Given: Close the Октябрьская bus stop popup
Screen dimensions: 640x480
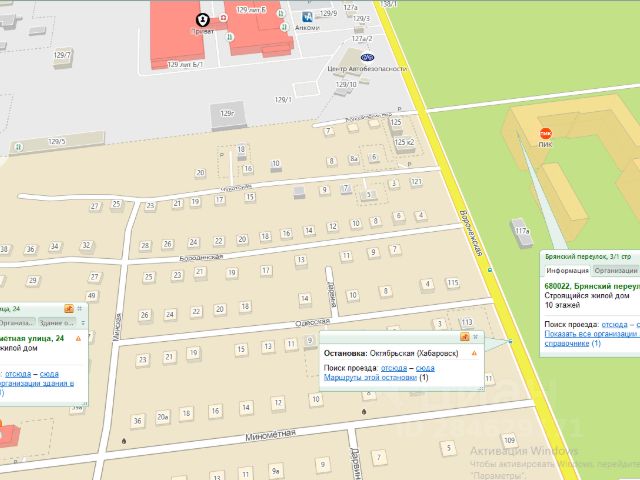Looking at the screenshot, I should click(x=476, y=338).
